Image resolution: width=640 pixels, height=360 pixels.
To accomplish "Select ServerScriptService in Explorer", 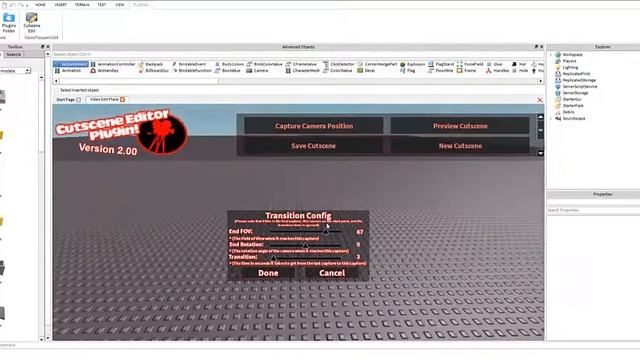I will (x=580, y=87).
